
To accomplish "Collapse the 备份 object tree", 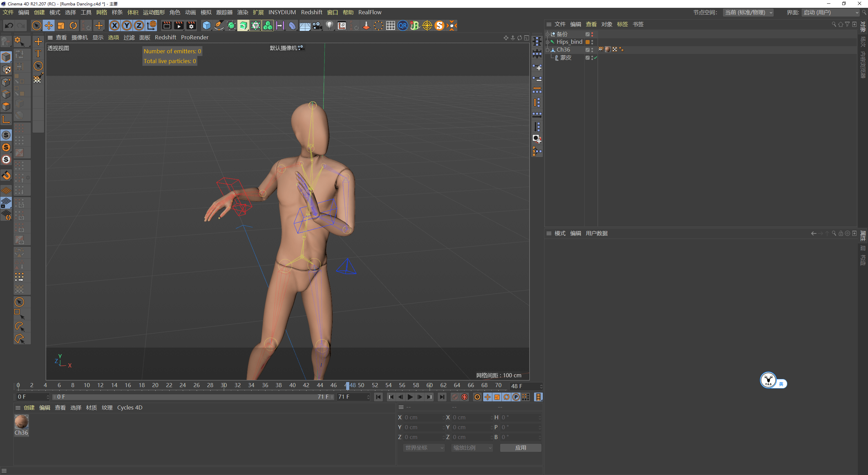I will 548,34.
